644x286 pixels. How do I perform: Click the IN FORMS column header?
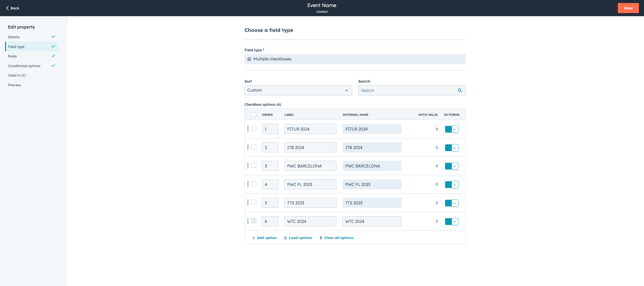tap(452, 115)
